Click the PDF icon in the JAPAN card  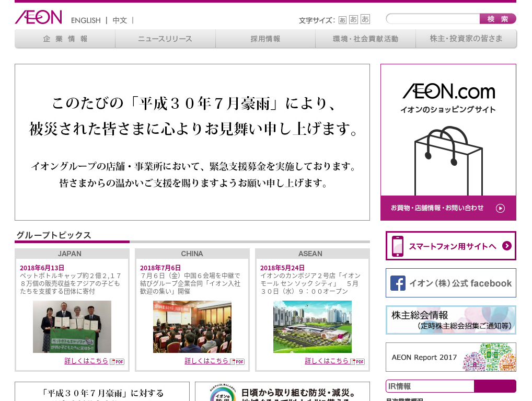coord(118,362)
